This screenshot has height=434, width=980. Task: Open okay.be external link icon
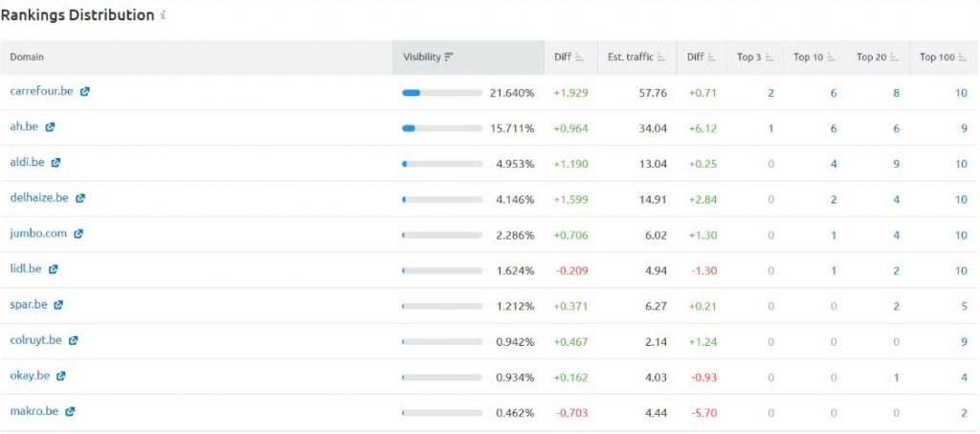tap(60, 377)
